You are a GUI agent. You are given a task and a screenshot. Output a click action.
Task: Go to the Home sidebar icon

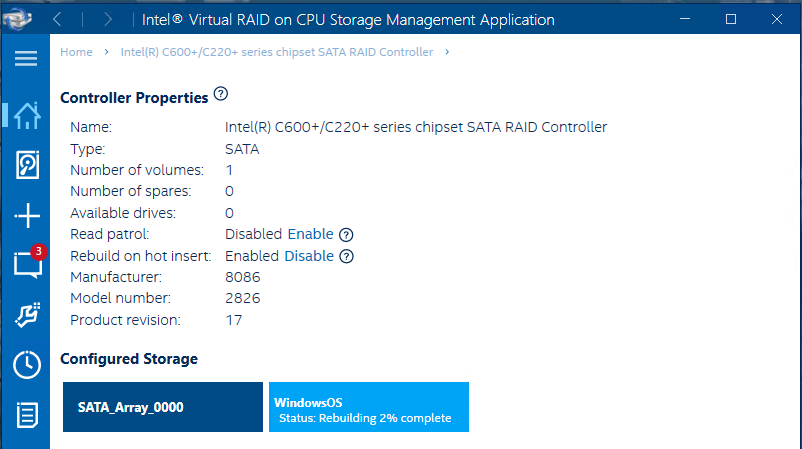(27, 116)
